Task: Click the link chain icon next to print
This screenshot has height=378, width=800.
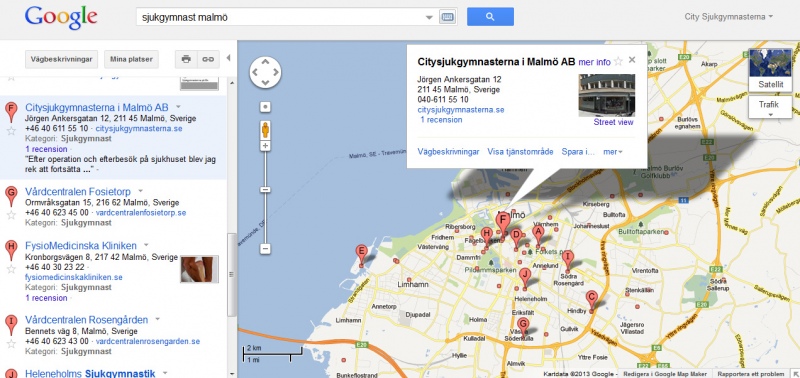Action: (208, 59)
